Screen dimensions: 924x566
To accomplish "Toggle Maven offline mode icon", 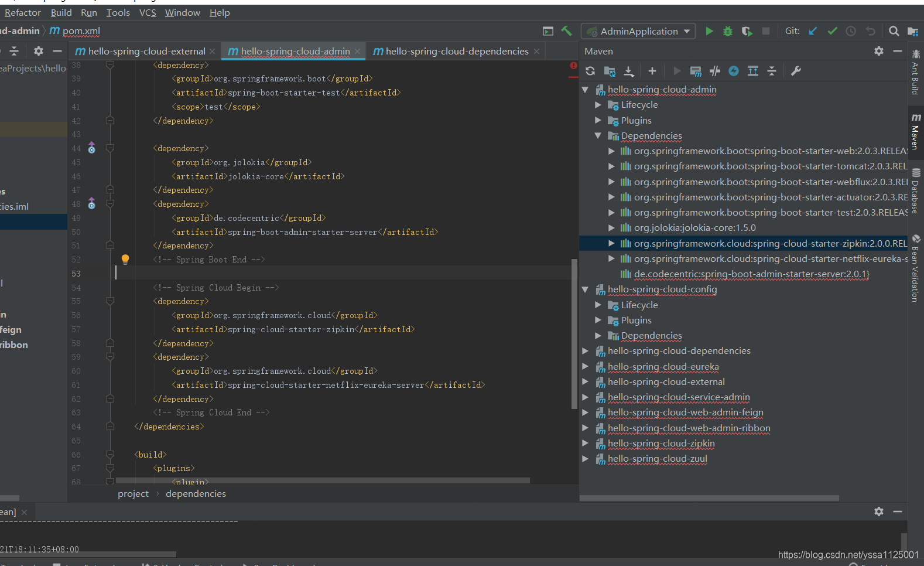I will 715,71.
